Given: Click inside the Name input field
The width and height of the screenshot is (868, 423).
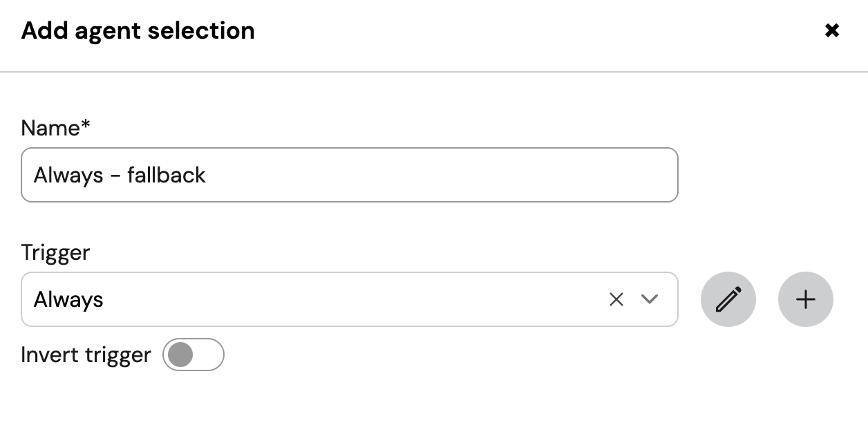Looking at the screenshot, I should pos(350,175).
